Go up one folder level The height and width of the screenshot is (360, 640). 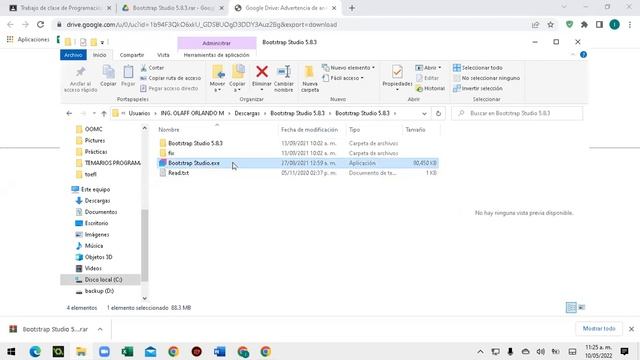(104, 113)
